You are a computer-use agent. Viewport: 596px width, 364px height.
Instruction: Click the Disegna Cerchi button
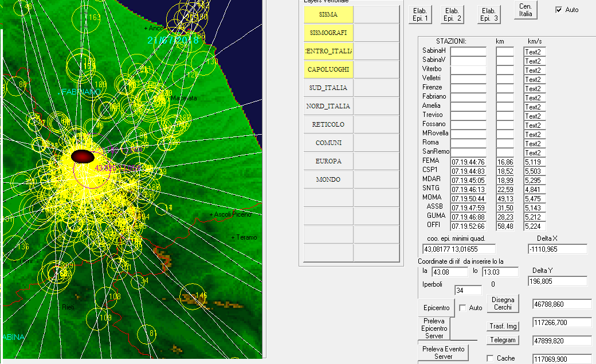[x=503, y=303]
